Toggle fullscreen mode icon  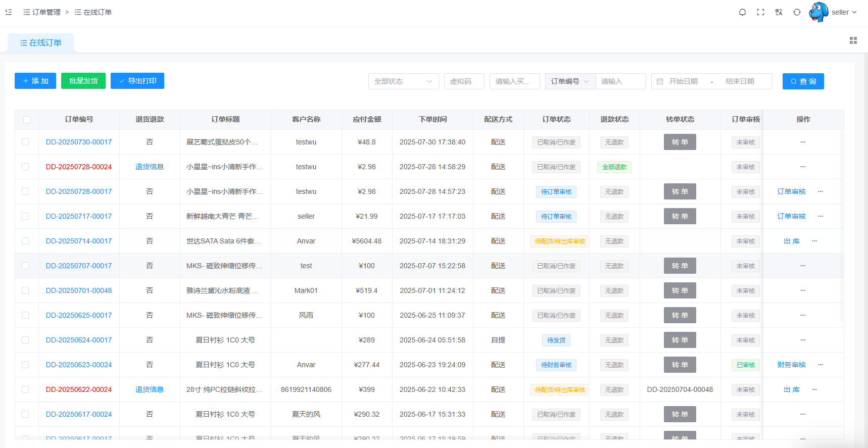[x=760, y=12]
